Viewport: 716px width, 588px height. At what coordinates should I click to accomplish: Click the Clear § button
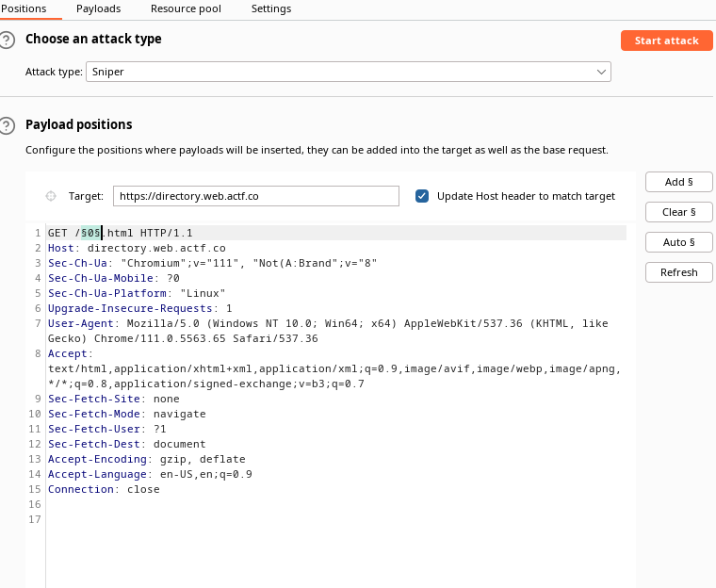(679, 212)
